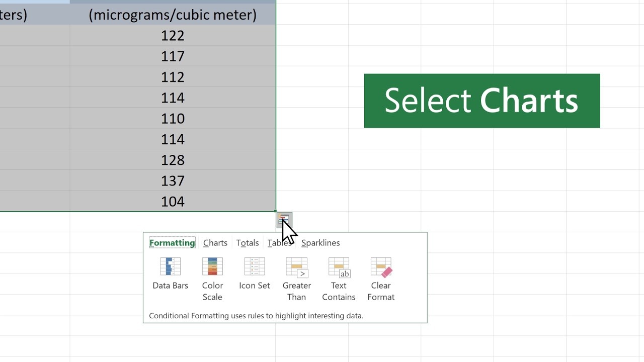This screenshot has width=644, height=362.
Task: Open the Totals tab
Action: point(248,243)
